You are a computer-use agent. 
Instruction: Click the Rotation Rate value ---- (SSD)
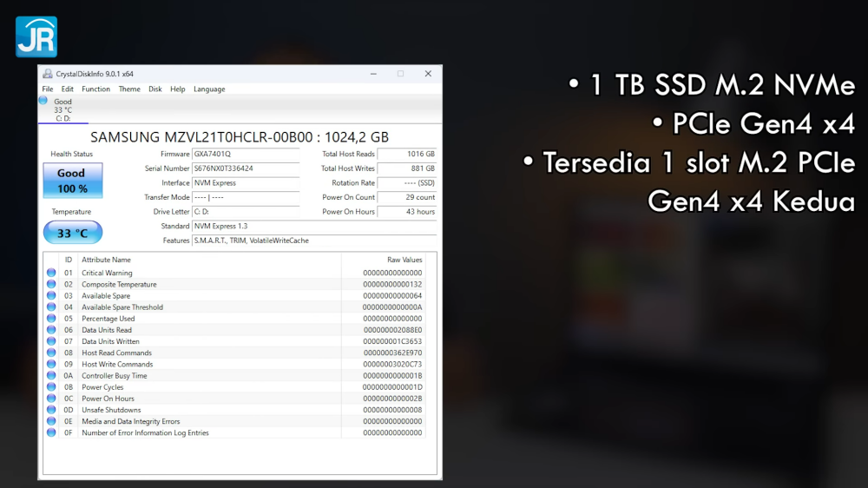pyautogui.click(x=407, y=183)
